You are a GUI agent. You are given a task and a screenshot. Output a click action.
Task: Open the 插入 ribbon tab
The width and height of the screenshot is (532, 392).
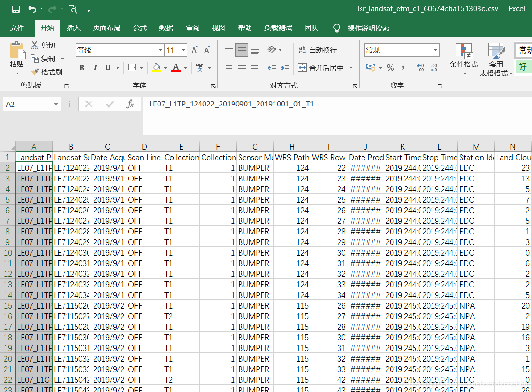click(73, 28)
